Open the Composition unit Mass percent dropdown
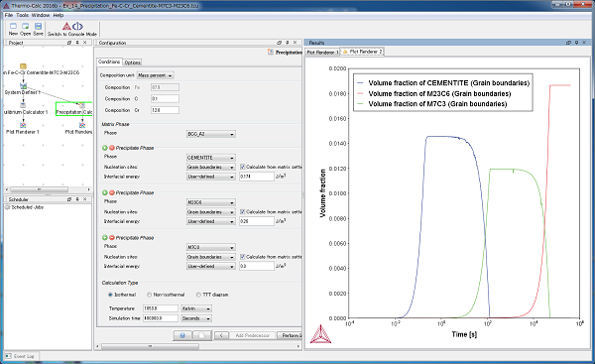The width and height of the screenshot is (595, 364). pyautogui.click(x=156, y=75)
